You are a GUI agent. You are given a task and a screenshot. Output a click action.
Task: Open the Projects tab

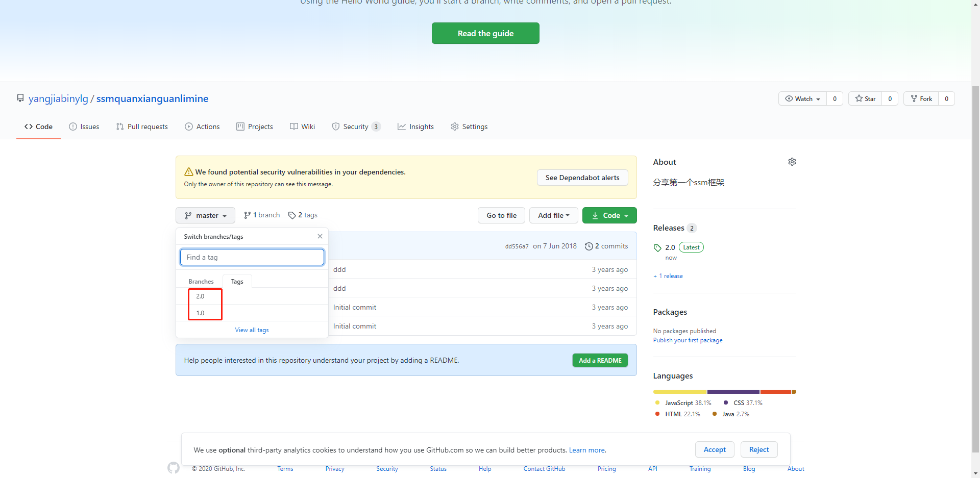(255, 127)
